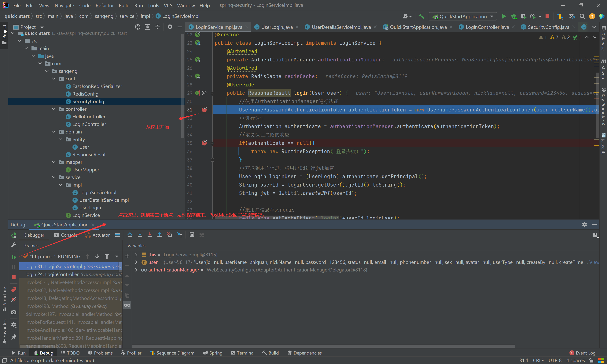Toggle the breakpoint on line 35

click(204, 143)
